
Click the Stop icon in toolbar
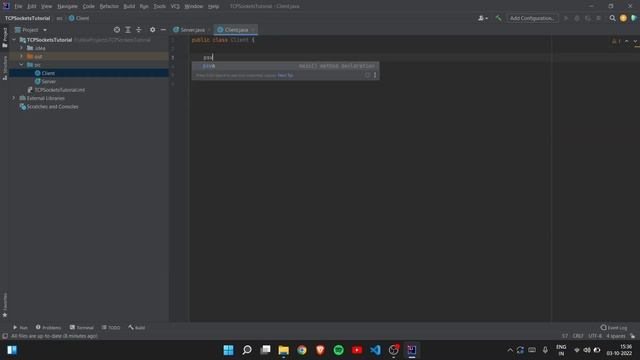click(598, 18)
